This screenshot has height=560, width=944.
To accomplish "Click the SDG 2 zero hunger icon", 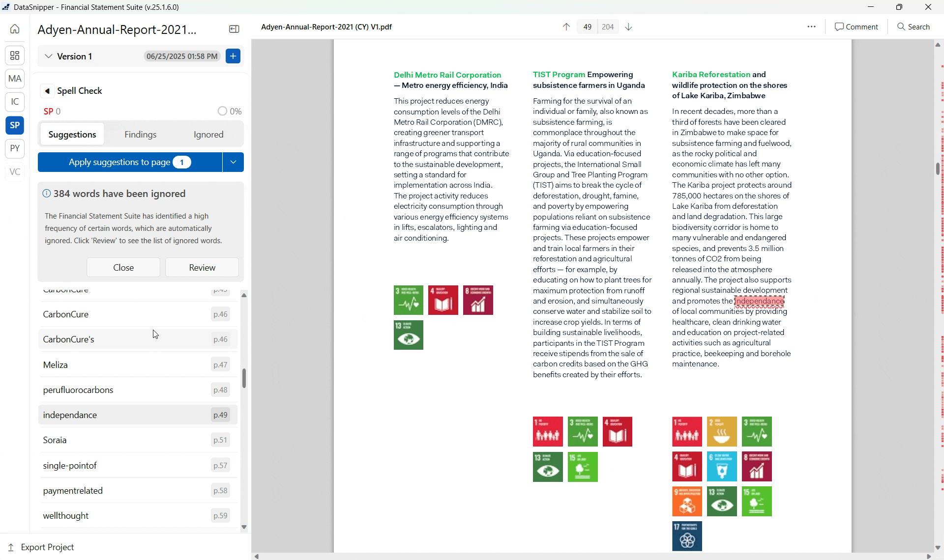I will pyautogui.click(x=722, y=431).
